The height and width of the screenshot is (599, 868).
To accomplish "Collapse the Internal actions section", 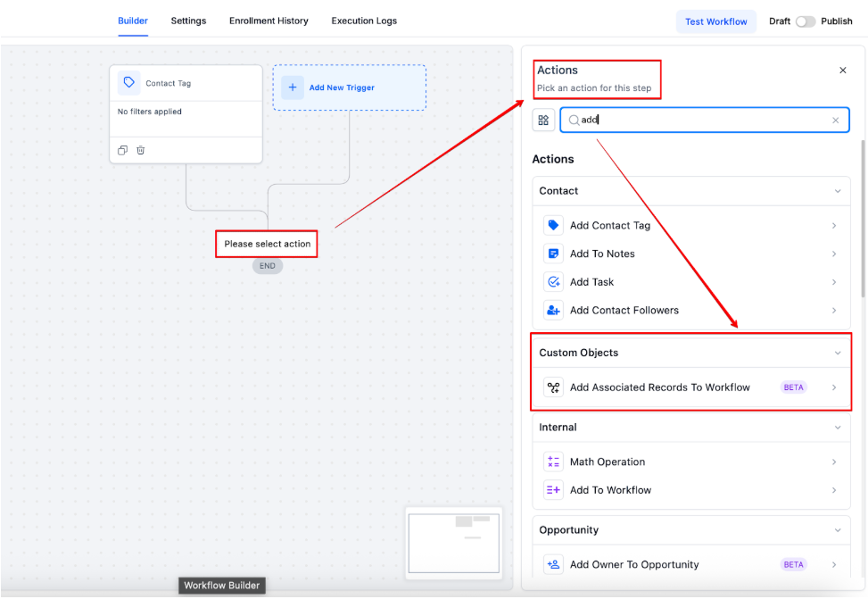I will coord(837,428).
